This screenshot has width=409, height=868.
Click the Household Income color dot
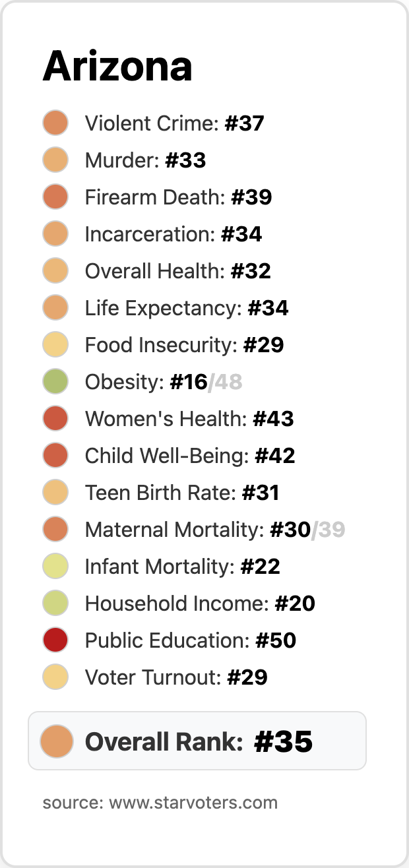[x=55, y=604]
